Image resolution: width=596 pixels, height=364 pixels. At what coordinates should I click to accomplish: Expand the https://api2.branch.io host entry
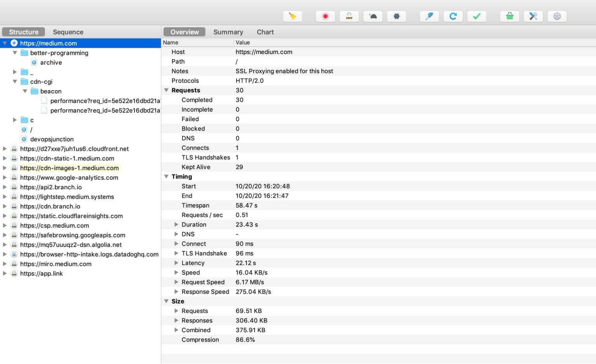click(5, 187)
